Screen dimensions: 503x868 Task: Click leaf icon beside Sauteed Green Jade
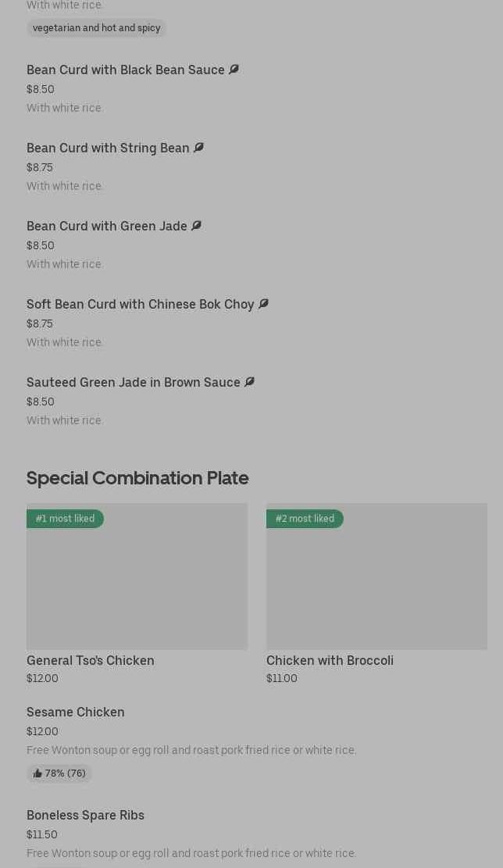[x=249, y=382]
